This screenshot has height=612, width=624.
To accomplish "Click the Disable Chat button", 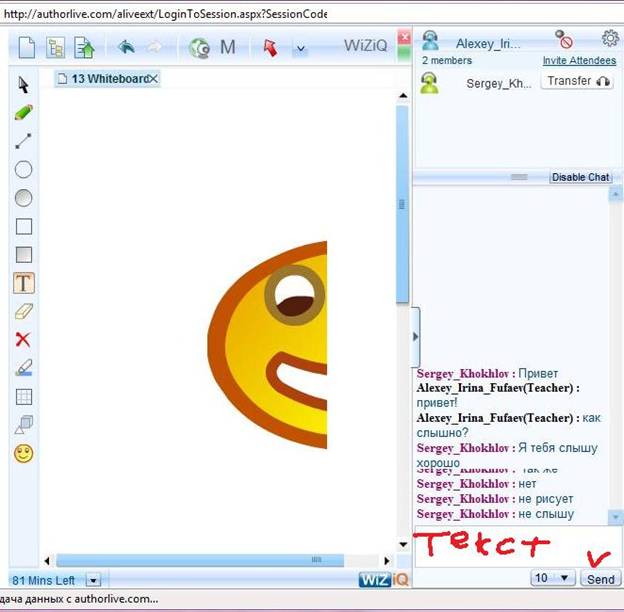I will [580, 177].
